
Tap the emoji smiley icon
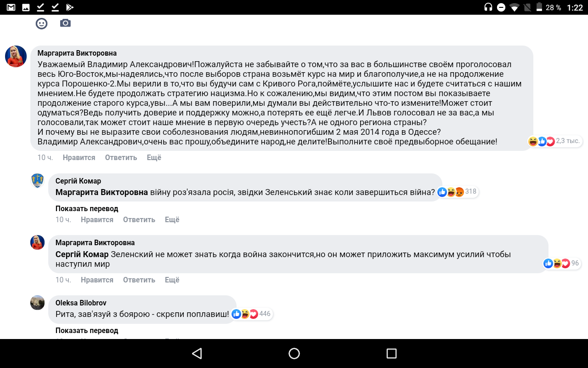pyautogui.click(x=42, y=23)
